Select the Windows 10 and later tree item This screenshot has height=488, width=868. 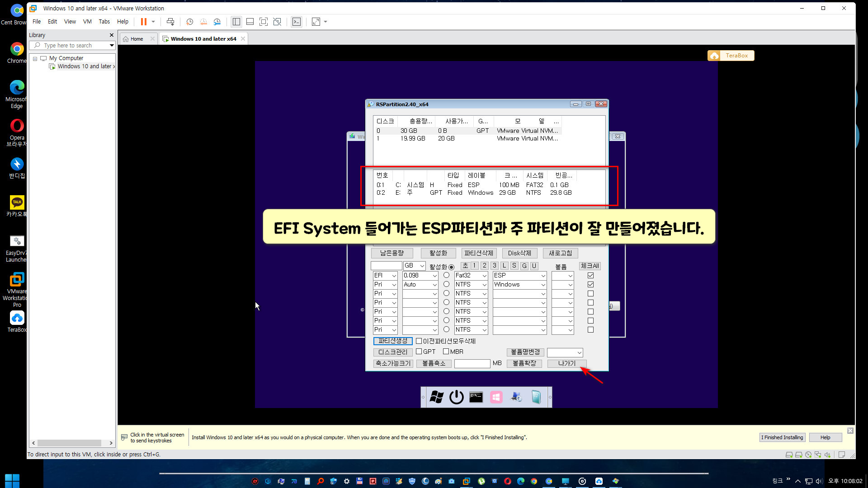pyautogui.click(x=82, y=66)
